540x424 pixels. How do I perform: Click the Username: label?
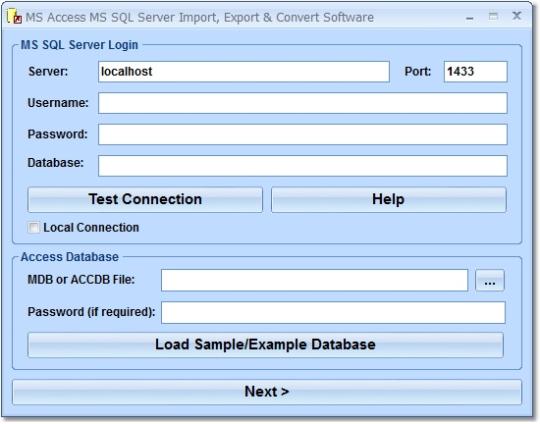tap(58, 103)
